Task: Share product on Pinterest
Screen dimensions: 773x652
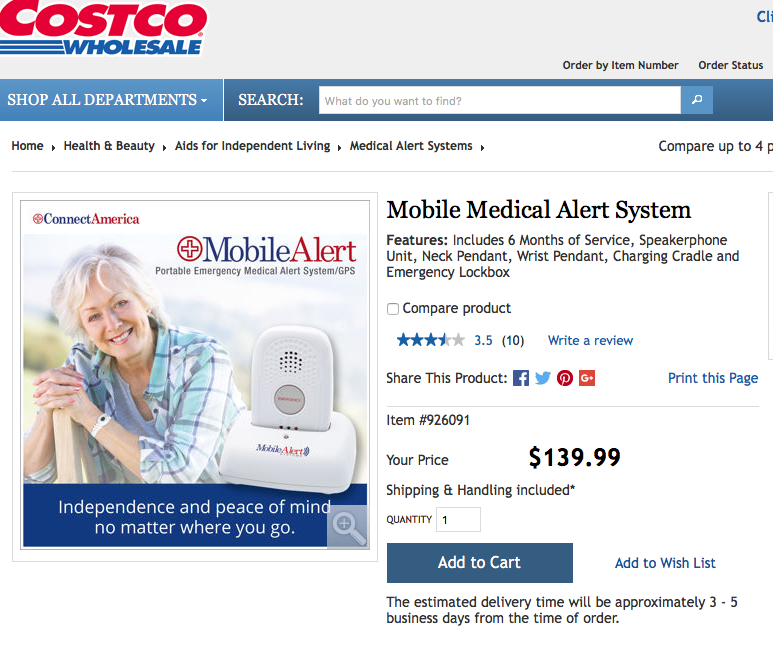Action: pos(565,378)
